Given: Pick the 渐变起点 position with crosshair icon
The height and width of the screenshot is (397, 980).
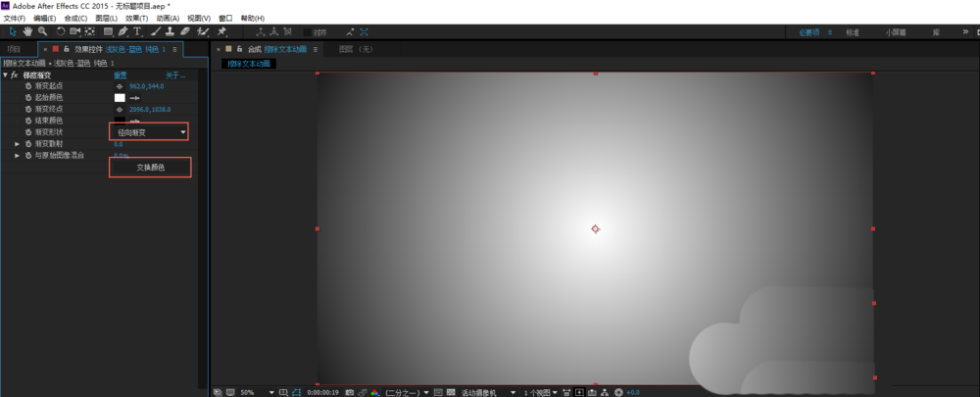Looking at the screenshot, I should pos(120,86).
